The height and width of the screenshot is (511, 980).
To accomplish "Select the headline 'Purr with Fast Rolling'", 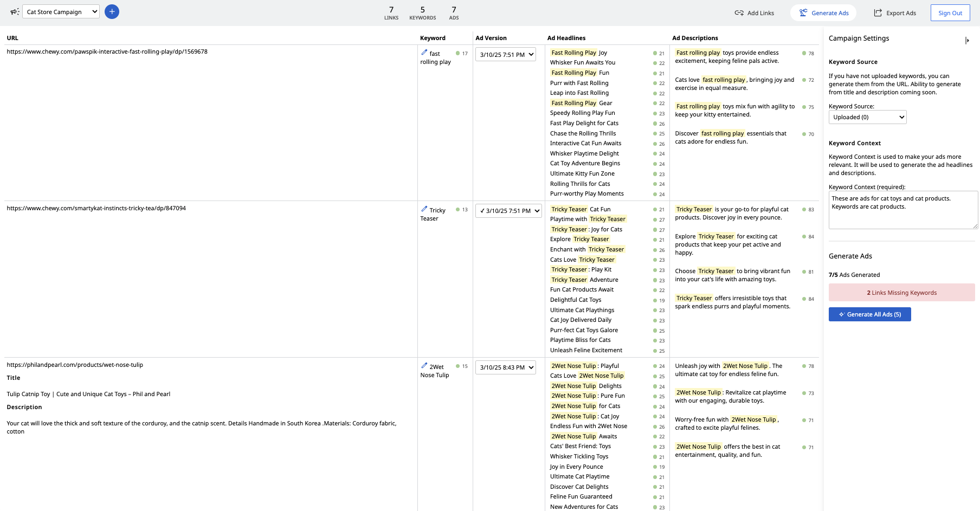I will point(579,83).
